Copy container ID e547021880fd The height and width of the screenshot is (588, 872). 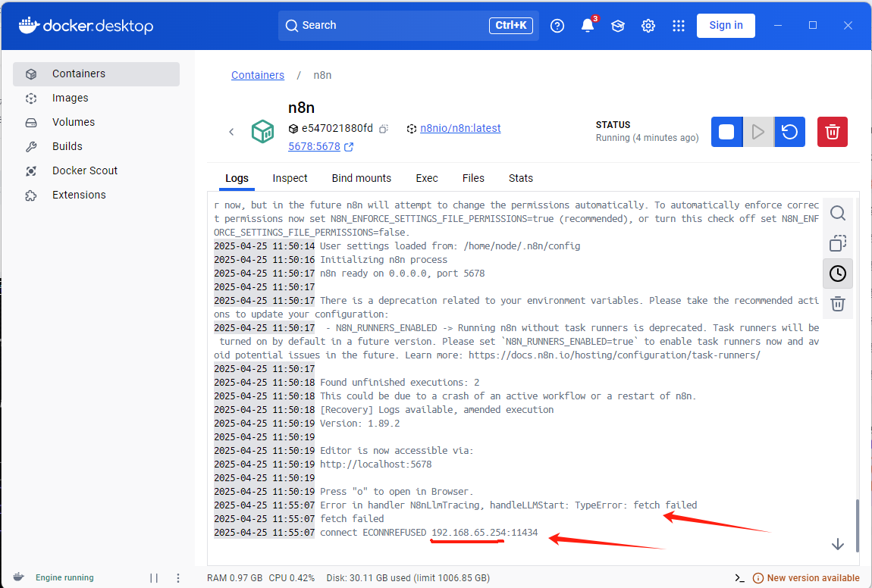pyautogui.click(x=383, y=129)
